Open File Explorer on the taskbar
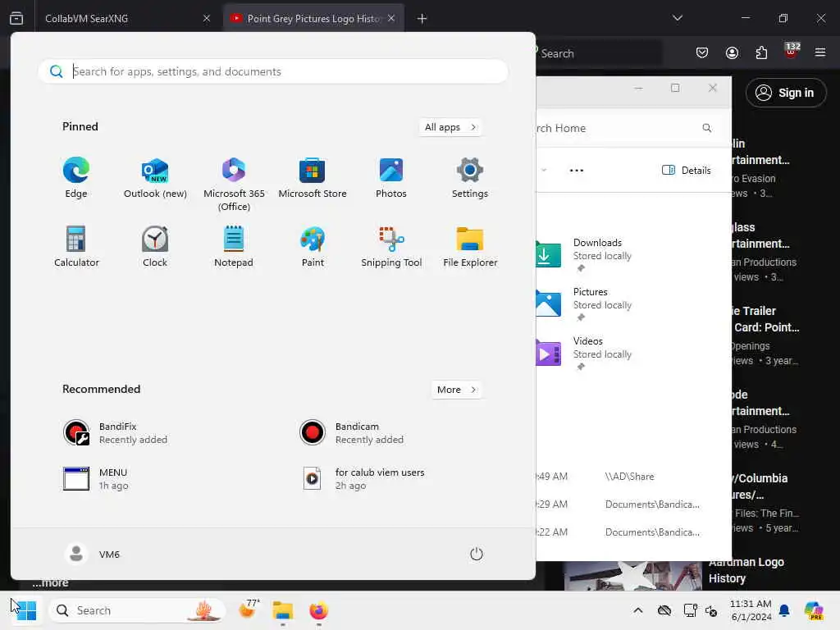 point(283,610)
